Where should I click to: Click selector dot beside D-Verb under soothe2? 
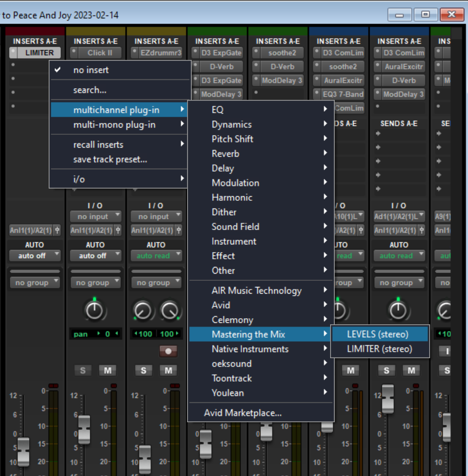[x=256, y=66]
